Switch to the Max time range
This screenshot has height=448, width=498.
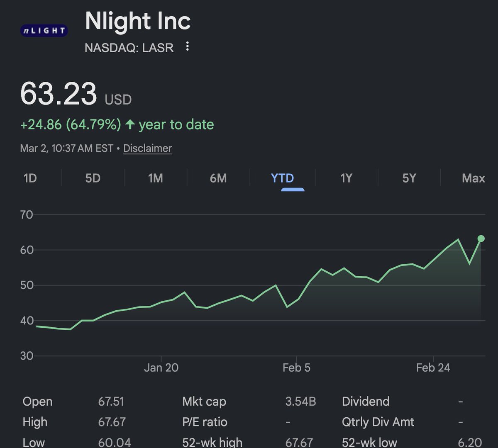point(473,178)
